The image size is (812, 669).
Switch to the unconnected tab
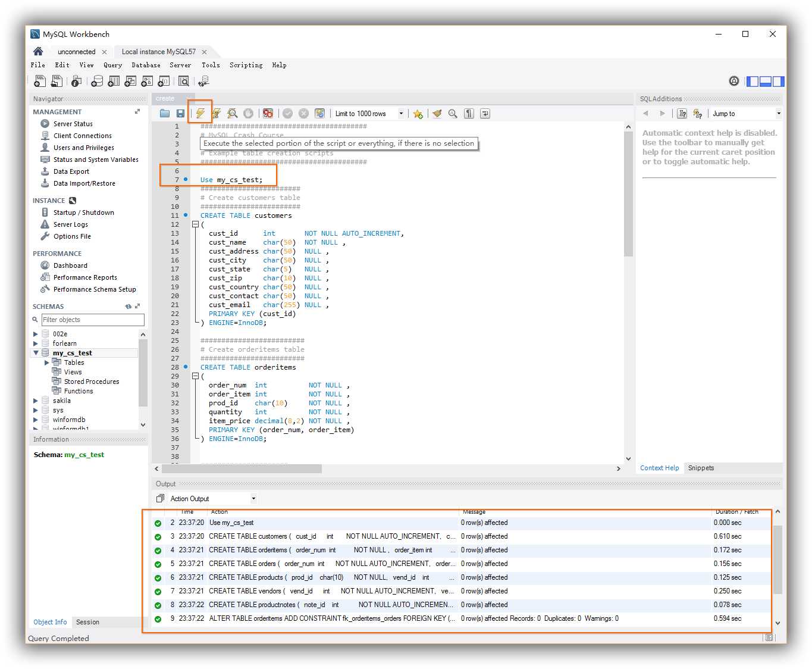tap(77, 52)
